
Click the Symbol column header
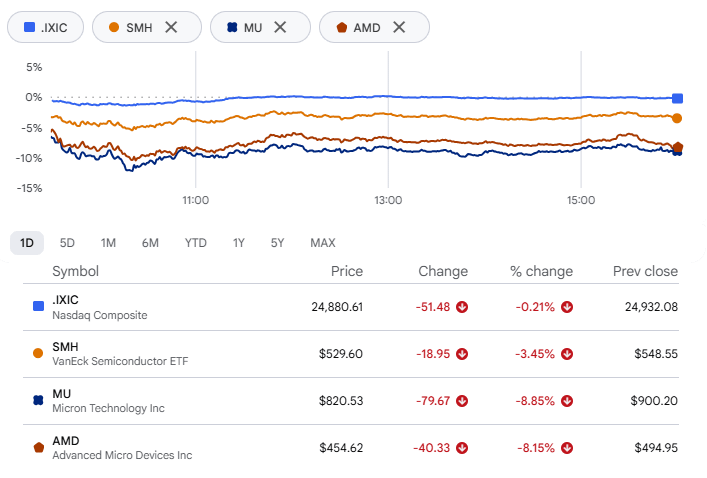[75, 271]
